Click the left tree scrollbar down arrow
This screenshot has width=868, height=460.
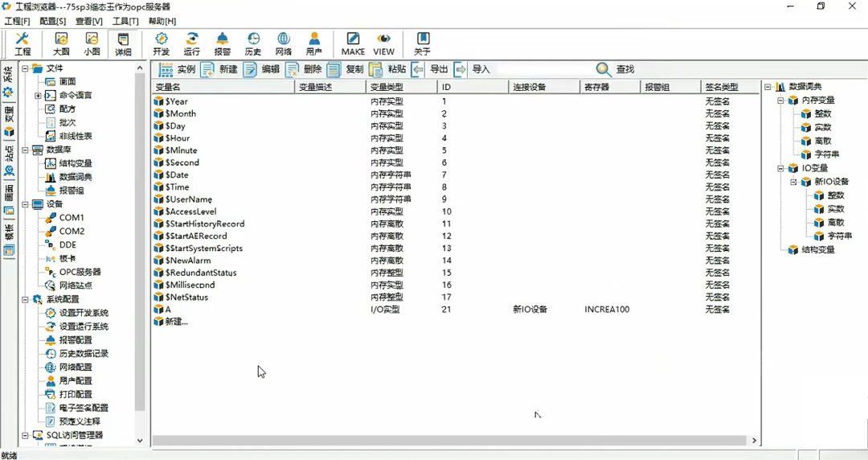pyautogui.click(x=140, y=441)
